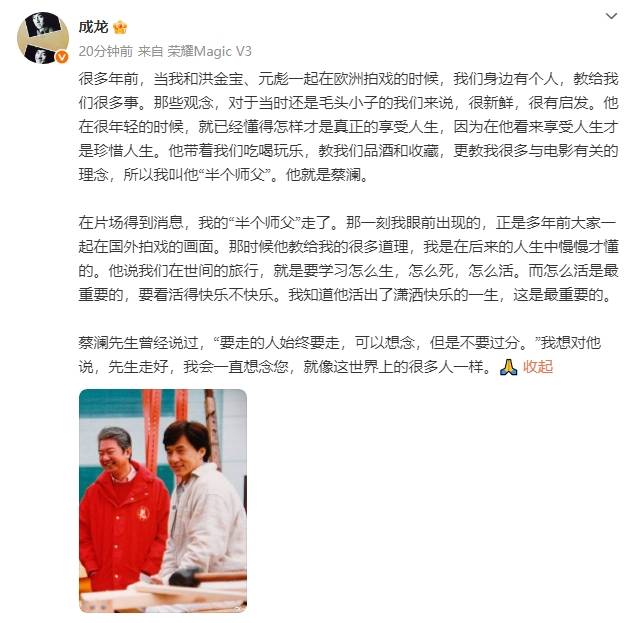Click the praying hands emoji
Viewport: 632px width, 623px height.
pyautogui.click(x=508, y=367)
